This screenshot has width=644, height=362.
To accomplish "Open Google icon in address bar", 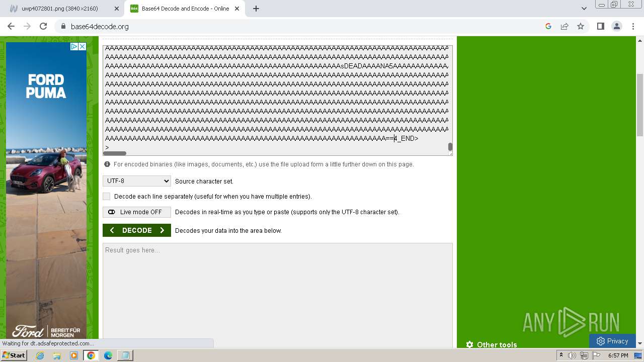I will click(548, 26).
